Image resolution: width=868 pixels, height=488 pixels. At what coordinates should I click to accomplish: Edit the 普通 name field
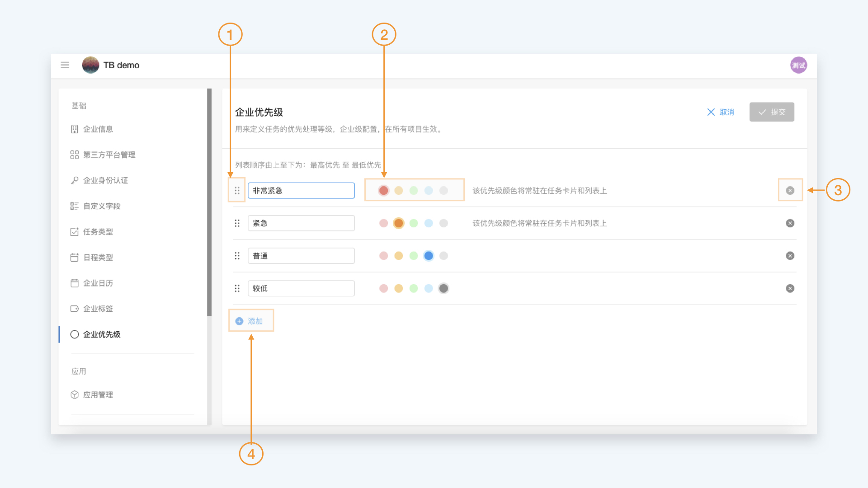pos(301,256)
